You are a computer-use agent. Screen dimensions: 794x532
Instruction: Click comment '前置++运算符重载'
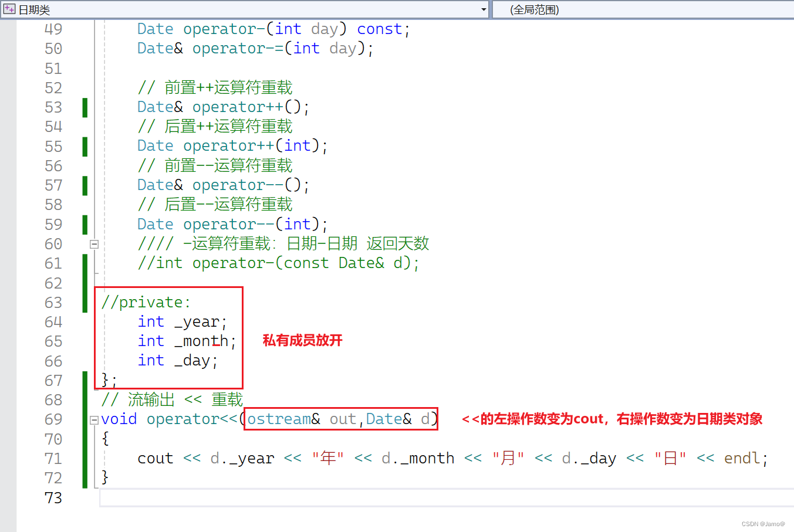(228, 88)
